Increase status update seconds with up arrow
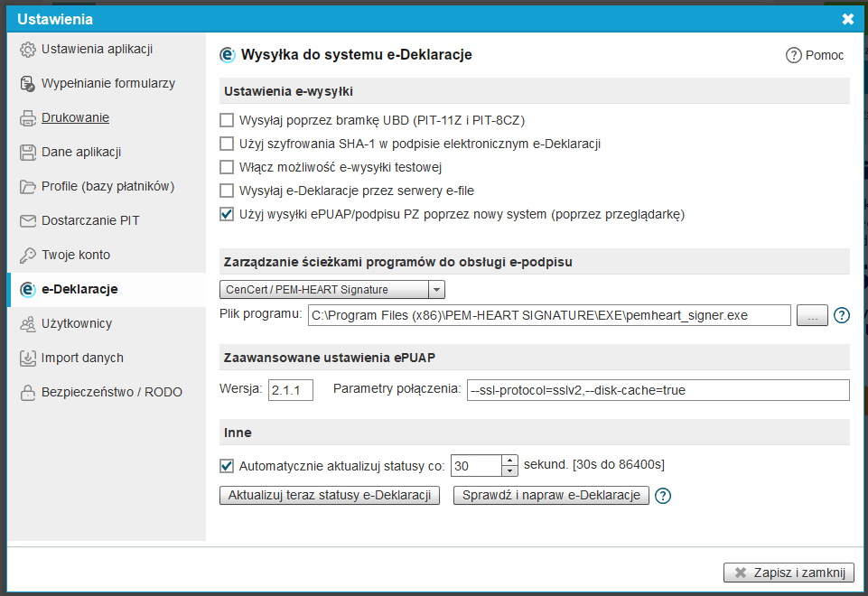Image resolution: width=868 pixels, height=596 pixels. 509,461
